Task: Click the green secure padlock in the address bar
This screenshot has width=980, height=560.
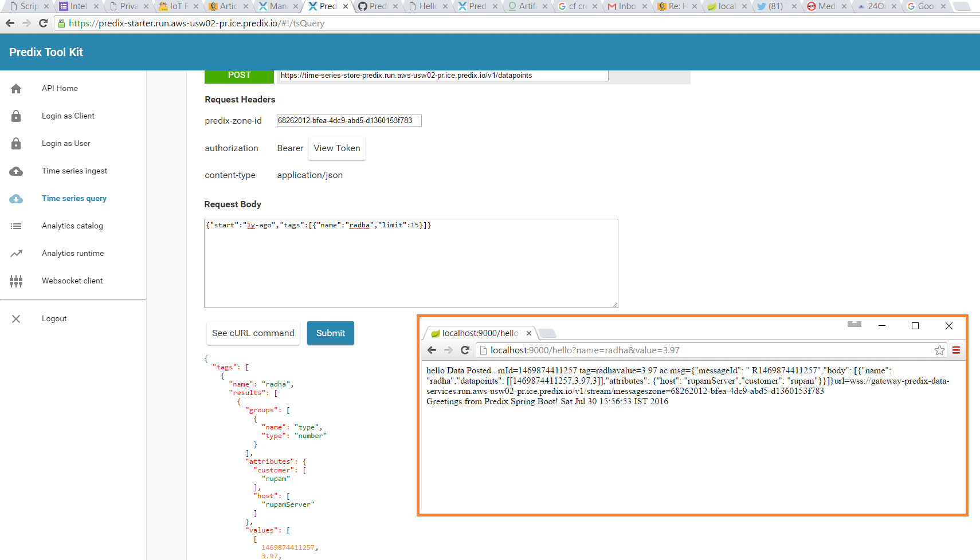Action: coord(61,23)
